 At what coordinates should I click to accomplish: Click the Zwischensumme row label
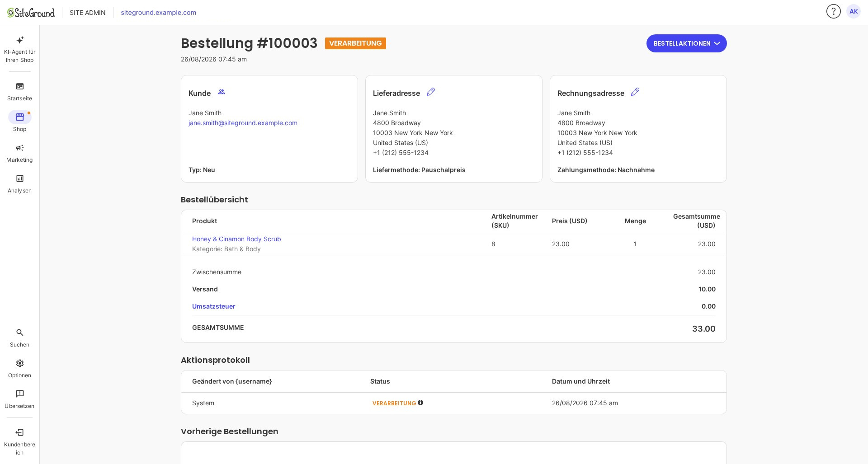[x=217, y=272]
